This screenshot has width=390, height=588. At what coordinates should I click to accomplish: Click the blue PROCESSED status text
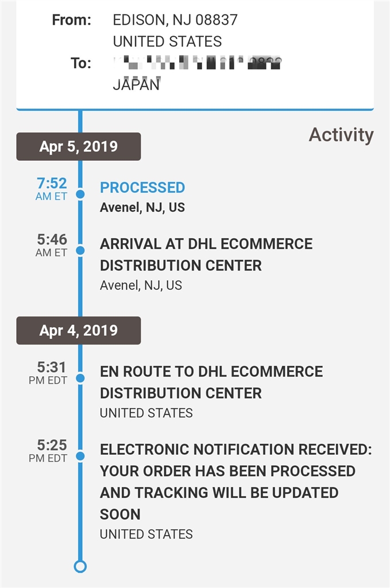142,188
